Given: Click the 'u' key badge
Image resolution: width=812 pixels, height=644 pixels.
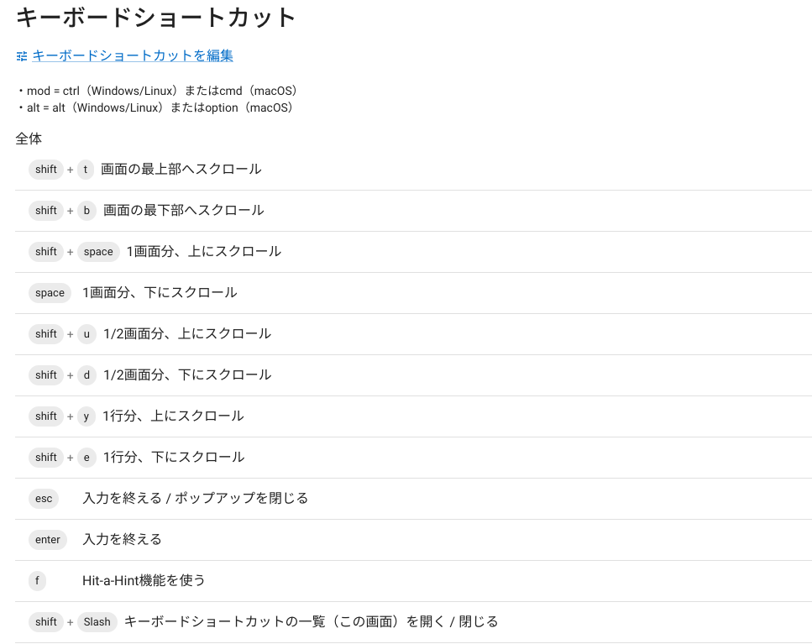Looking at the screenshot, I should [86, 334].
